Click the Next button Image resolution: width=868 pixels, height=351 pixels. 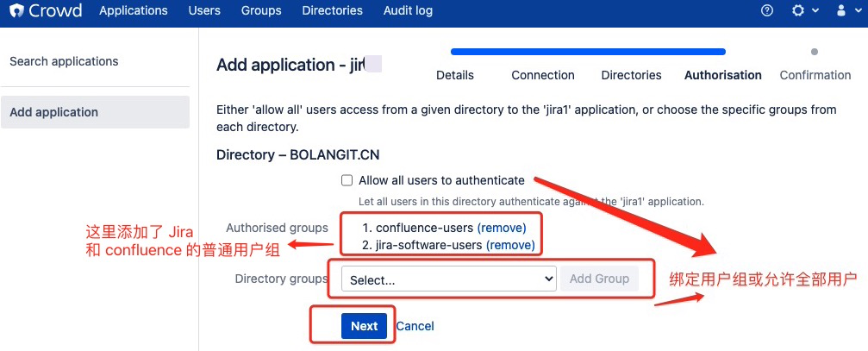(364, 326)
